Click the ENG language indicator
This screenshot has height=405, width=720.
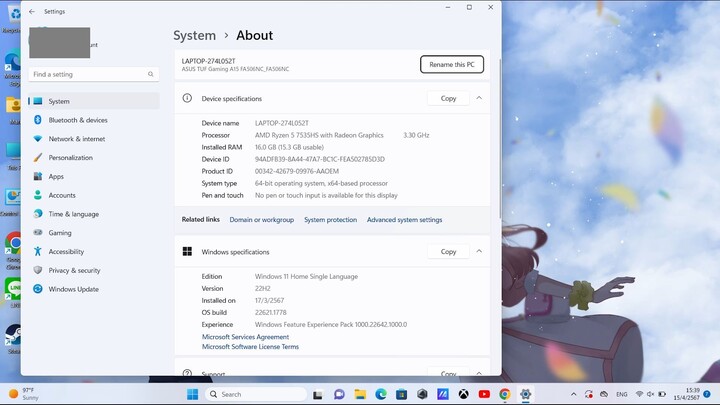[x=622, y=394]
